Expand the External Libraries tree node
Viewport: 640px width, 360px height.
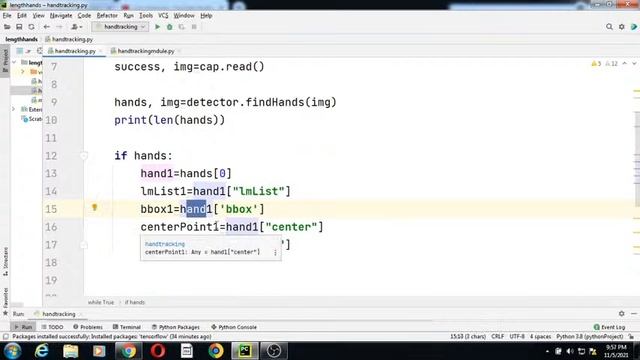click(13, 109)
